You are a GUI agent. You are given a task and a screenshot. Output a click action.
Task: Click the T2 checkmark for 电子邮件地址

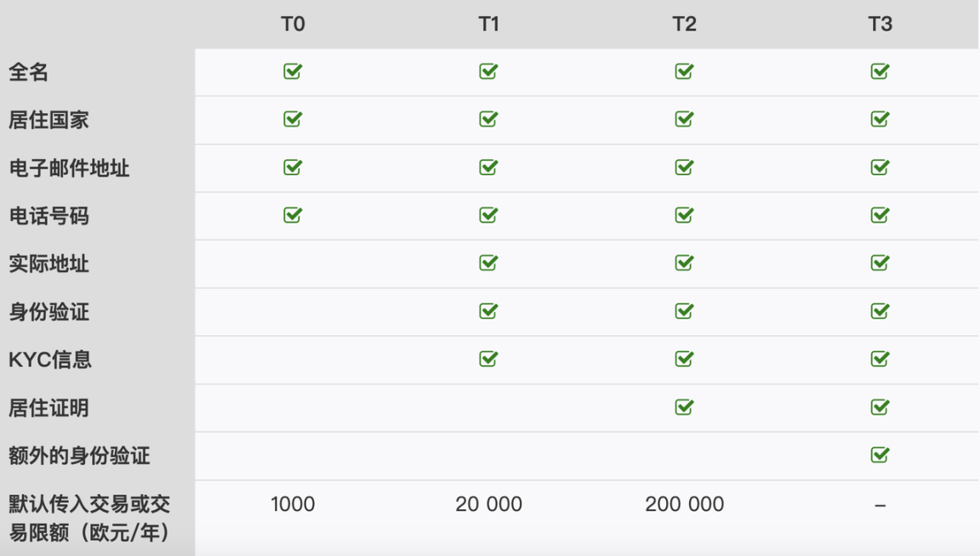tap(684, 167)
